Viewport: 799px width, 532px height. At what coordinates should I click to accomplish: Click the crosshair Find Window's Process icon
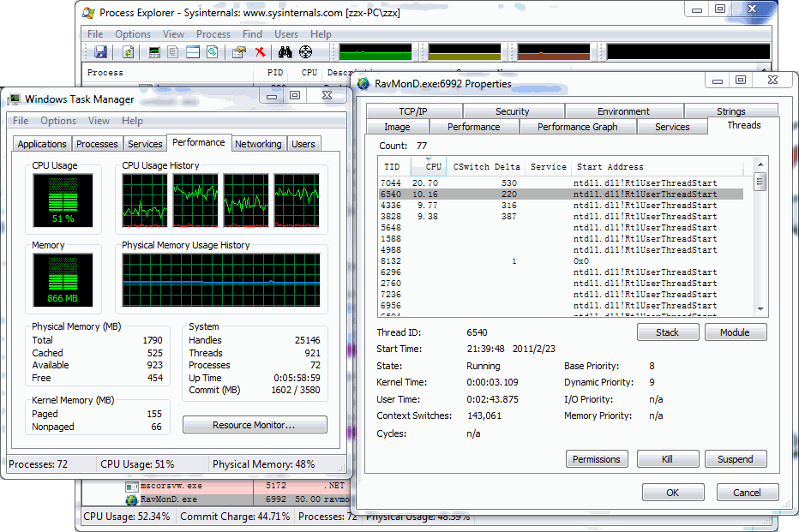(x=305, y=52)
